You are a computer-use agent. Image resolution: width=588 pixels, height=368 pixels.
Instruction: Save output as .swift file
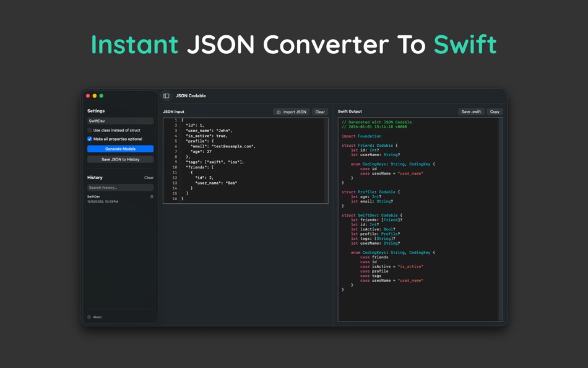tap(471, 112)
